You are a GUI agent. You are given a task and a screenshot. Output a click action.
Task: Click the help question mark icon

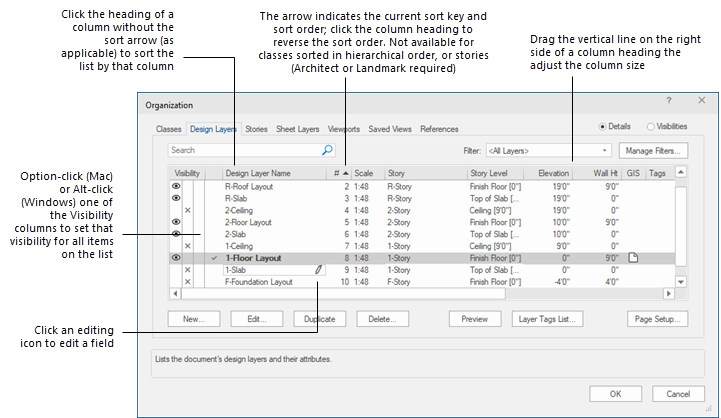click(x=669, y=102)
